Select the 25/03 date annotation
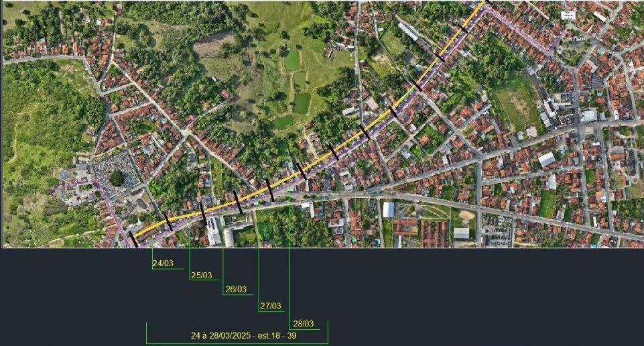This screenshot has width=644, height=346. [201, 276]
